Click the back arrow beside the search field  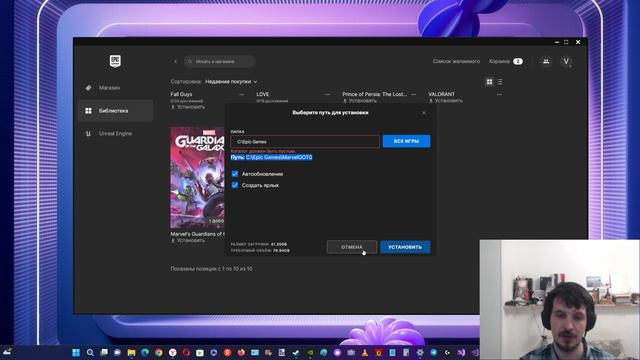[176, 62]
